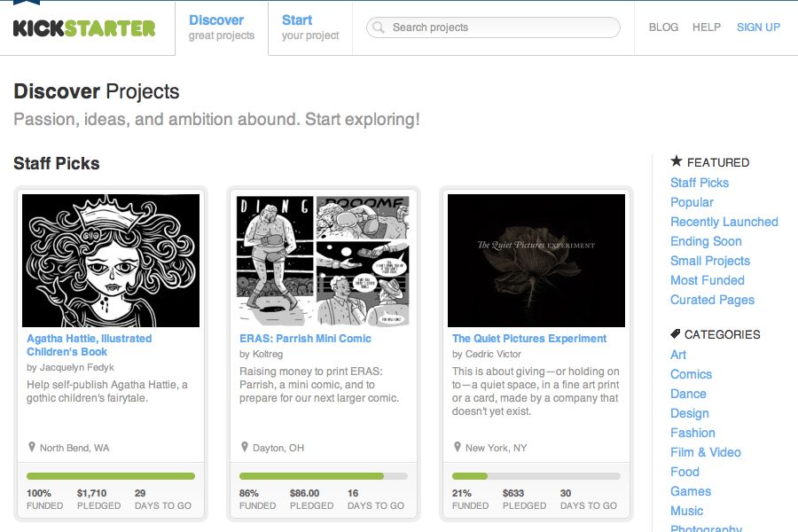Open Agatha Hattie project thumbnail
Screen dimensions: 798x532
pos(111,261)
